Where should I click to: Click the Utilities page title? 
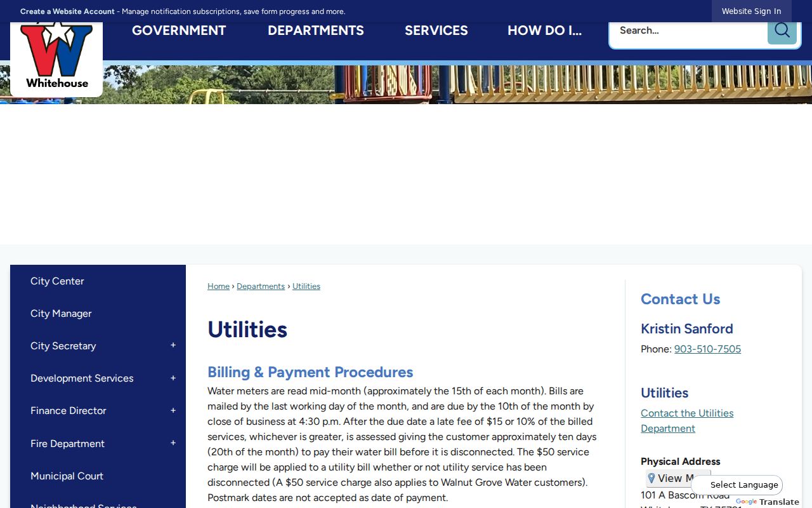coord(247,330)
